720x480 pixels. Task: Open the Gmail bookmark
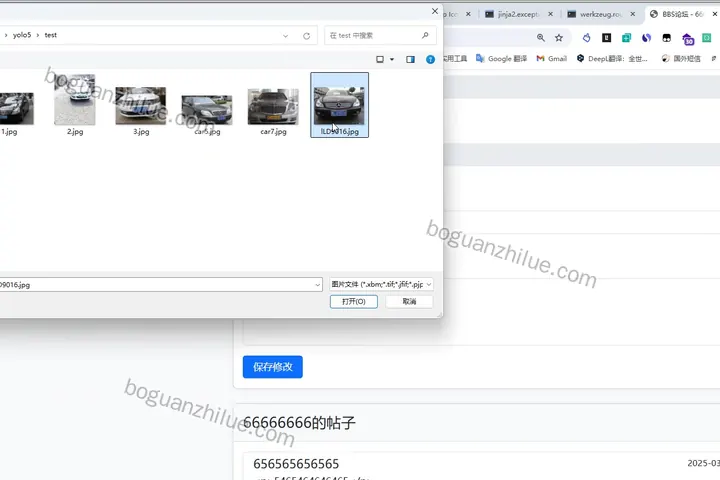[x=551, y=58]
